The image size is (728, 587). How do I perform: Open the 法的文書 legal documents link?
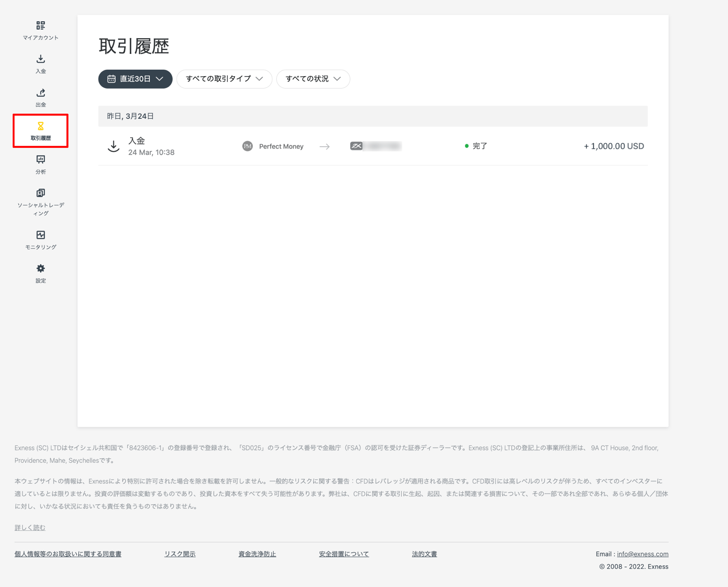click(x=424, y=554)
